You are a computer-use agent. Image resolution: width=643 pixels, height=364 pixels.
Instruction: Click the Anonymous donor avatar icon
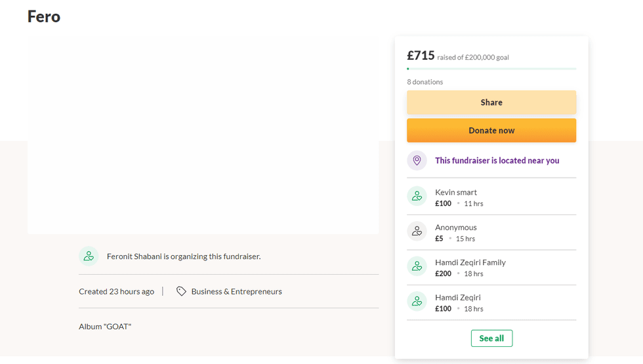(x=417, y=231)
